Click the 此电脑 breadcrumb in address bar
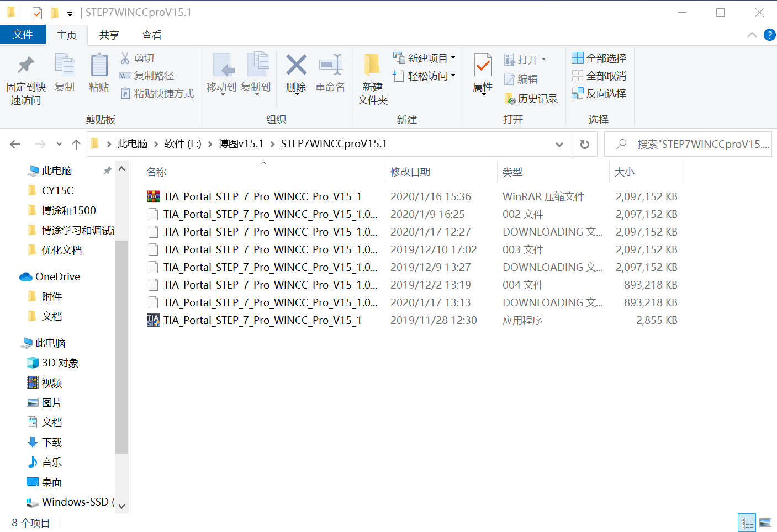777x532 pixels. 133,144
